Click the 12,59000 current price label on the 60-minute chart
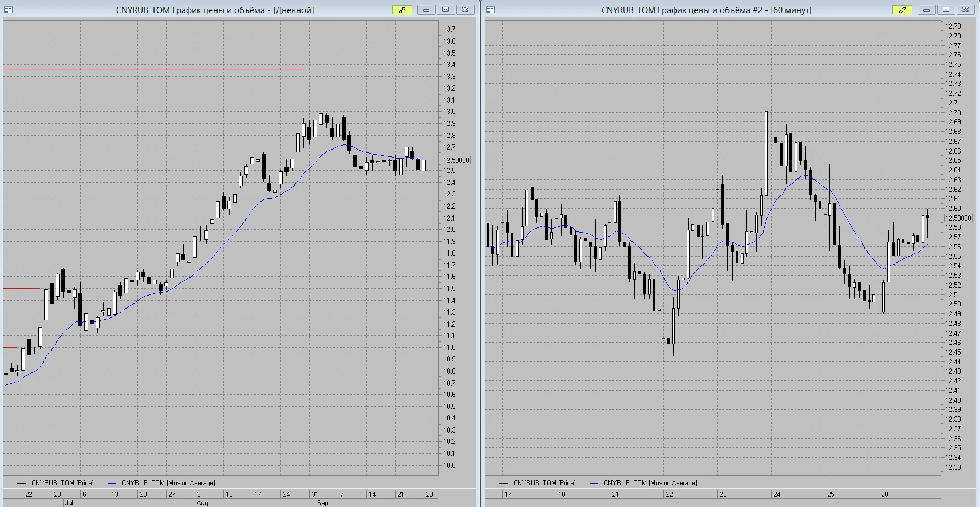The width and height of the screenshot is (980, 507). [958, 218]
